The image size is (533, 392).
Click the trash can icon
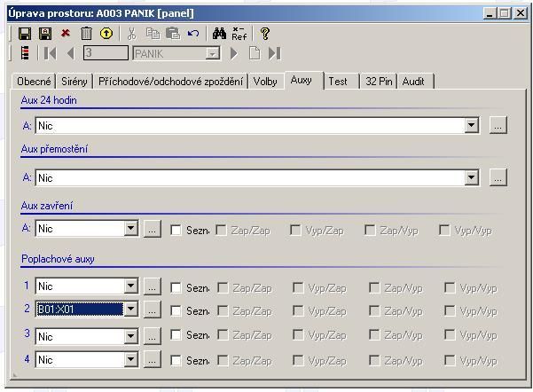[86, 34]
